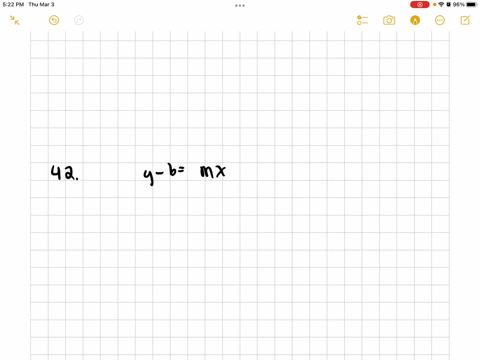Tap the orange microphone indicator dot
Screen dimensions: 480x360
[435, 5]
